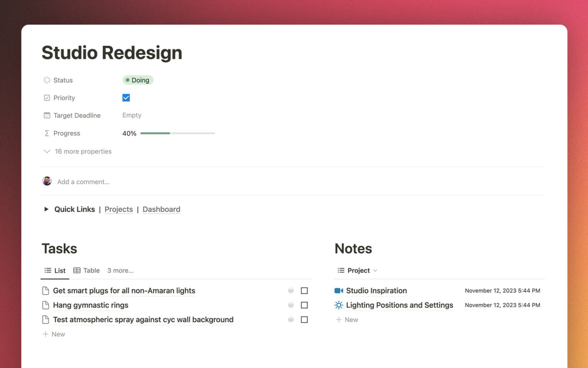Uncheck the Priority checkbox
The height and width of the screenshot is (368, 588).
(x=126, y=98)
